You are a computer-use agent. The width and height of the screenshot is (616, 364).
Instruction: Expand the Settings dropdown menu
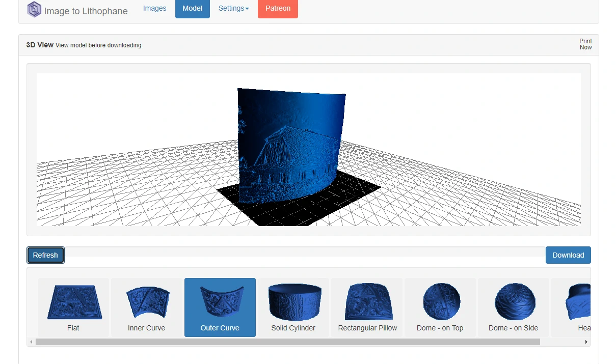[x=234, y=8]
